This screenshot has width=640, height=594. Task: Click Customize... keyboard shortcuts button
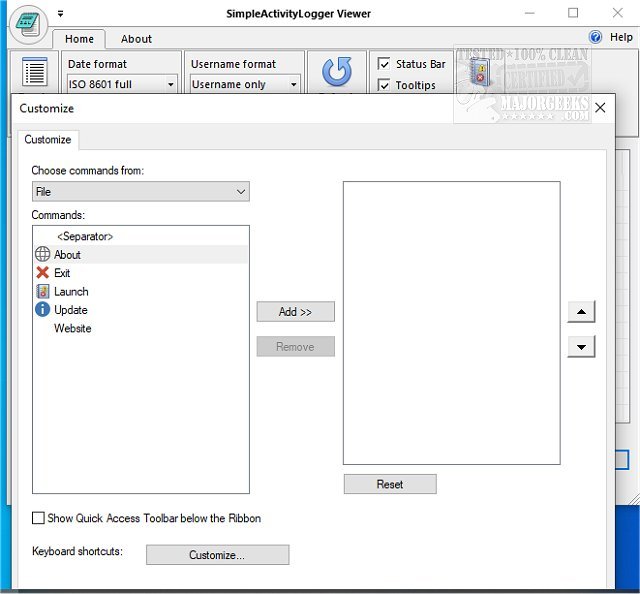point(218,555)
